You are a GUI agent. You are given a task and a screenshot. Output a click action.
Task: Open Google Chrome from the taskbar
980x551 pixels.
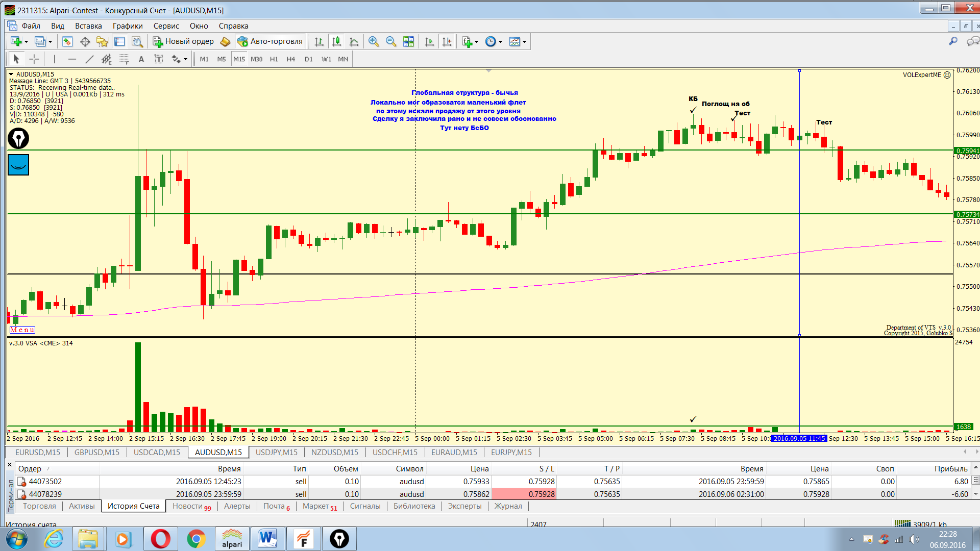(196, 539)
